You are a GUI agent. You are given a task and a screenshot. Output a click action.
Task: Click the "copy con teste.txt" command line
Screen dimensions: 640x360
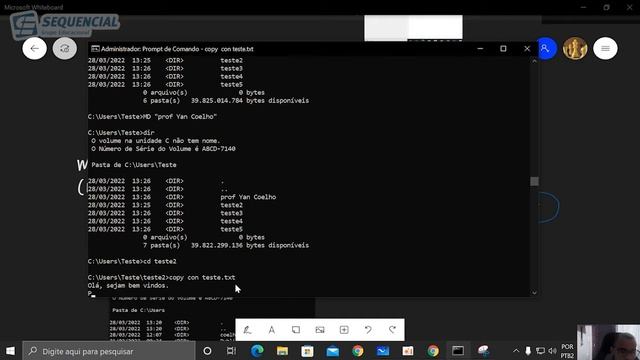pyautogui.click(x=161, y=278)
